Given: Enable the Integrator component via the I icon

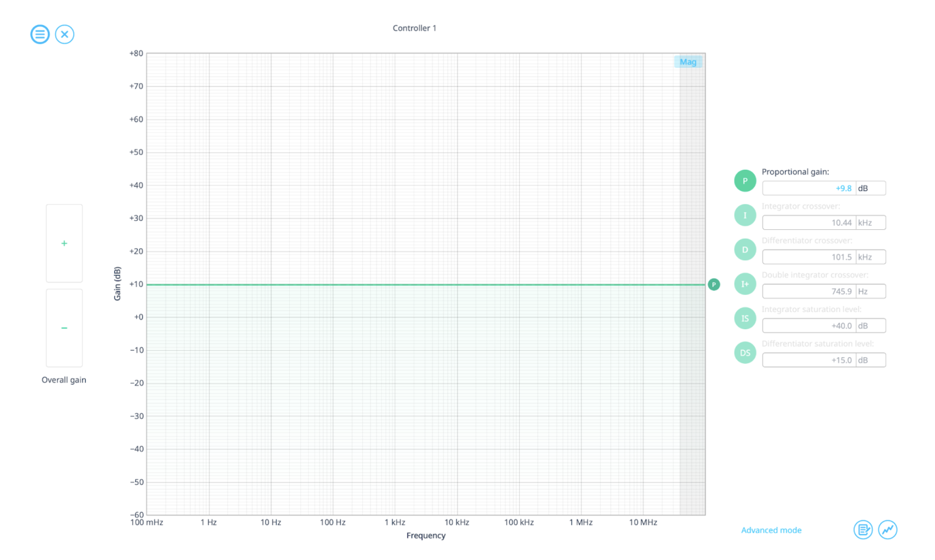Looking at the screenshot, I should click(x=745, y=214).
